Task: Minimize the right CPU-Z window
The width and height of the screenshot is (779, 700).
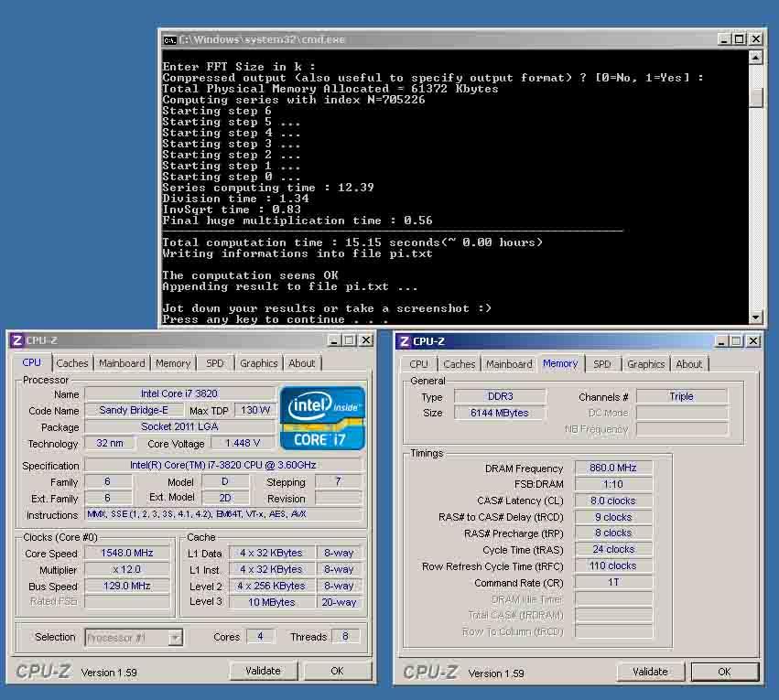Action: [721, 341]
